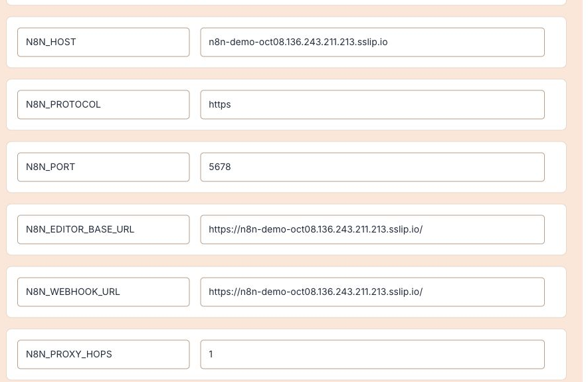588x382 pixels.
Task: Select the N8N_PROTOCOL name field
Action: coord(104,104)
